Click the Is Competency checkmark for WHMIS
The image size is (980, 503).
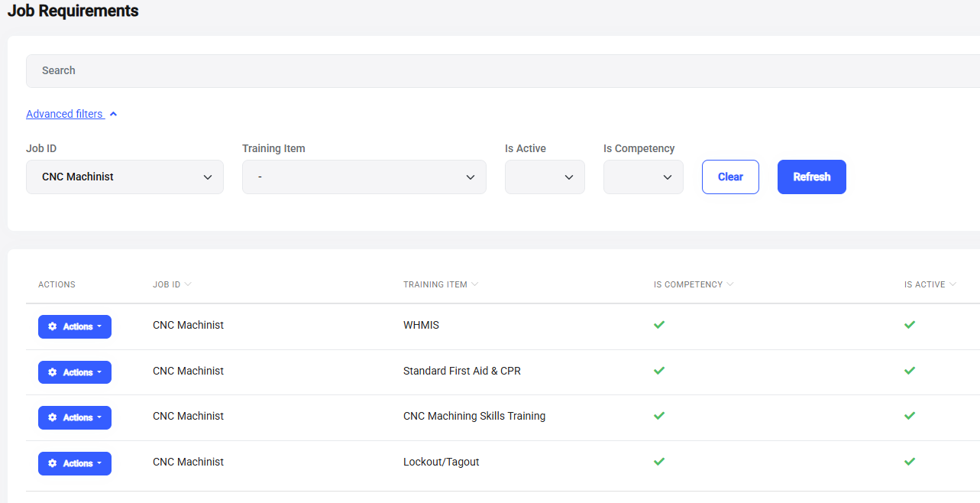(x=659, y=325)
